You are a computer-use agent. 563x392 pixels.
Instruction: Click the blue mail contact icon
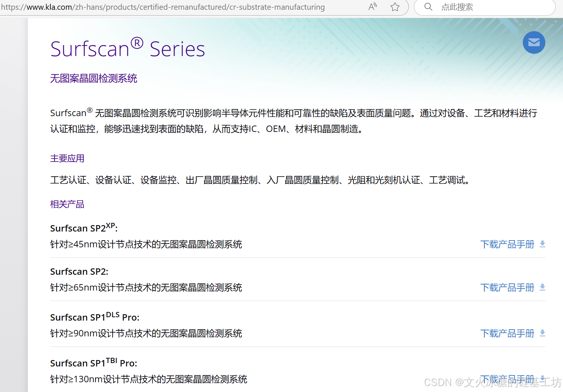(x=534, y=42)
